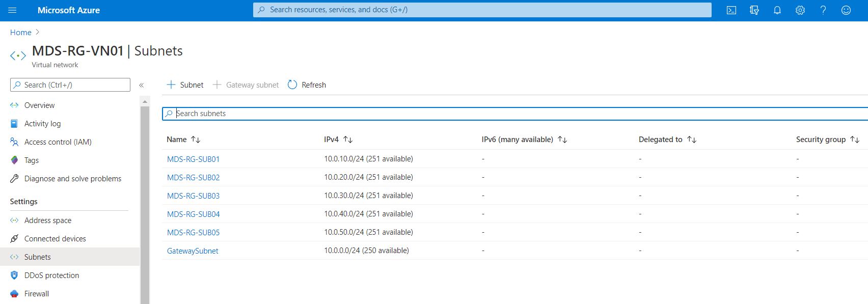Open the MDS-RG-SUB04 subnet

[193, 214]
